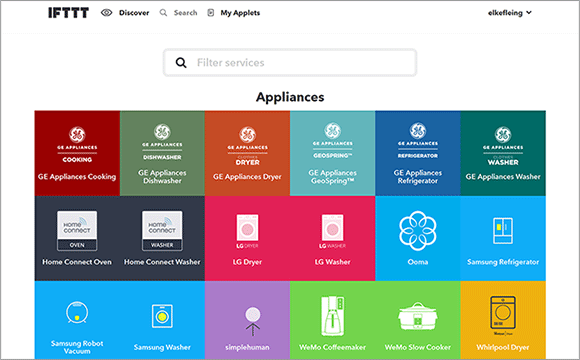Click the GE Appliances Cooking label
The image size is (580, 360).
coord(77,177)
